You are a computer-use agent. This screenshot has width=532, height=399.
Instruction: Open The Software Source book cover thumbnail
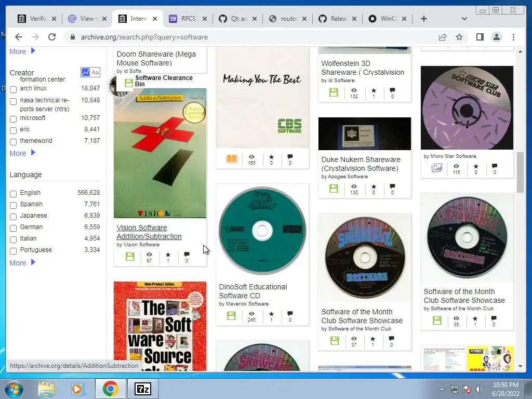pyautogui.click(x=160, y=326)
